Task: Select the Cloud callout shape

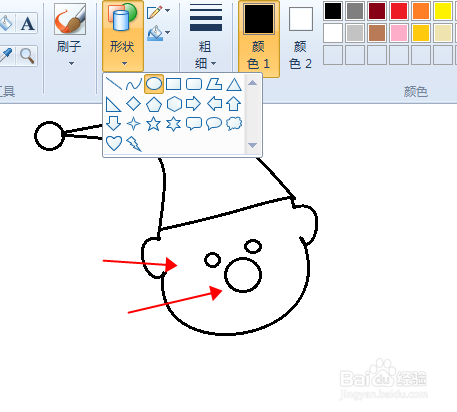Action: [x=234, y=124]
